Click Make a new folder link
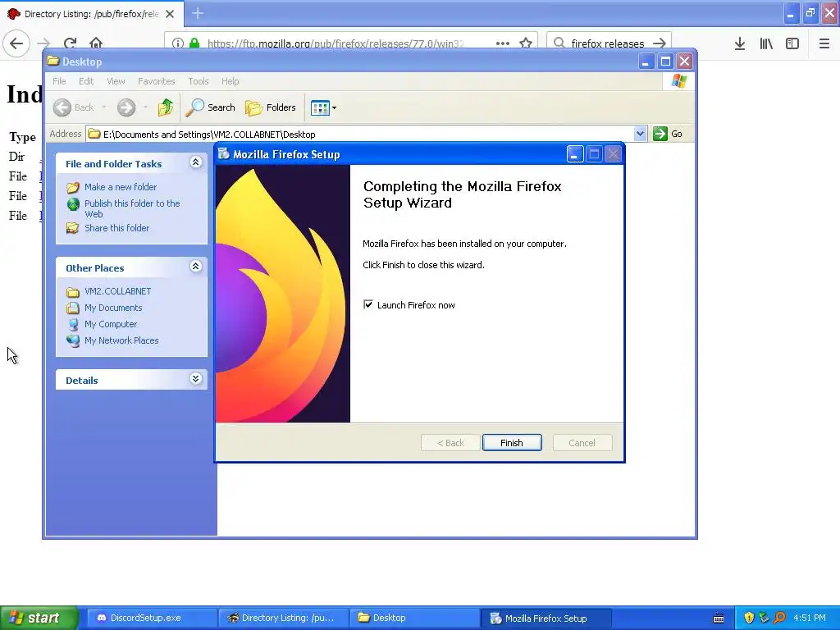 coord(121,187)
